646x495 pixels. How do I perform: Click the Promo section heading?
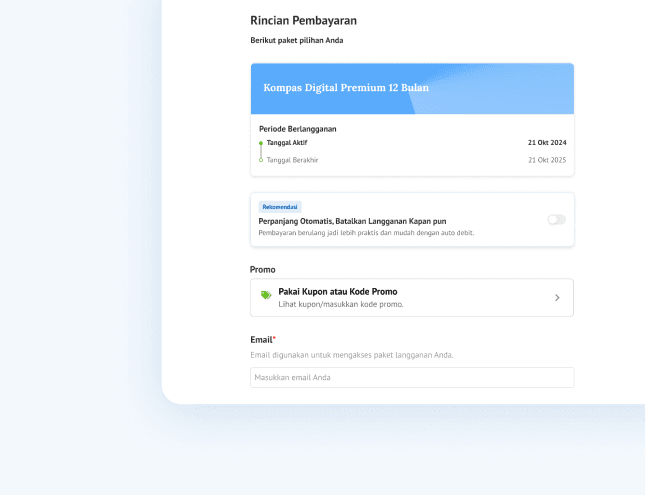[x=262, y=270]
